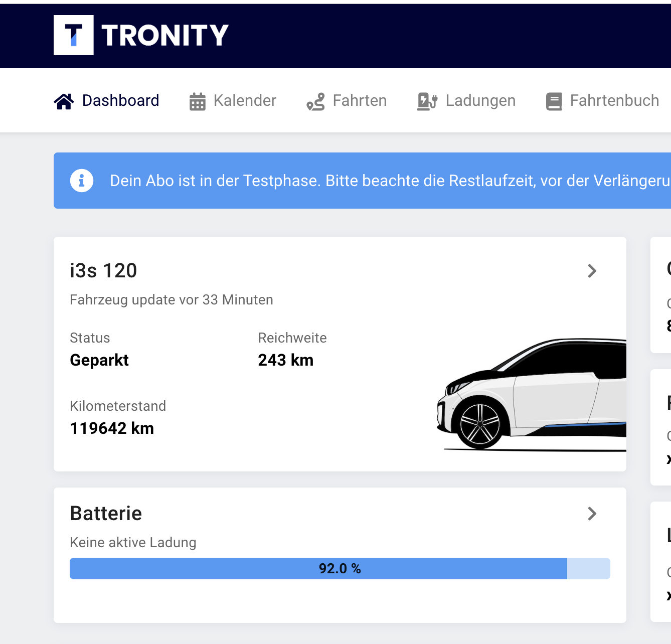Open the Dashboard tab
The height and width of the screenshot is (644, 671).
pos(120,101)
